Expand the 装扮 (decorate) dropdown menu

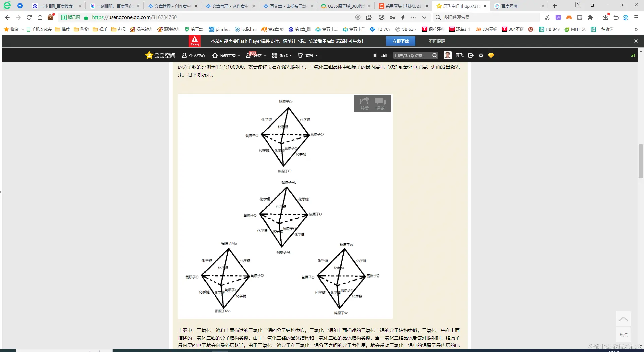coord(308,56)
